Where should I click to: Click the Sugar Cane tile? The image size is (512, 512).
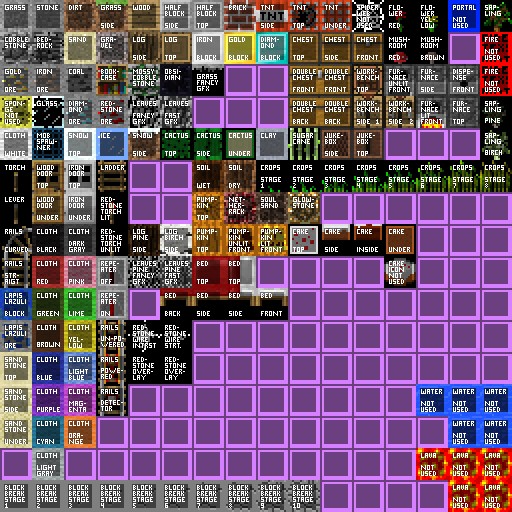(x=304, y=144)
